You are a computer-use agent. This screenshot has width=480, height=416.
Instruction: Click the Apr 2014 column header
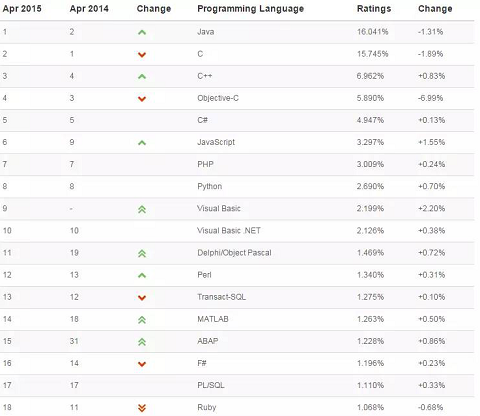pos(89,9)
